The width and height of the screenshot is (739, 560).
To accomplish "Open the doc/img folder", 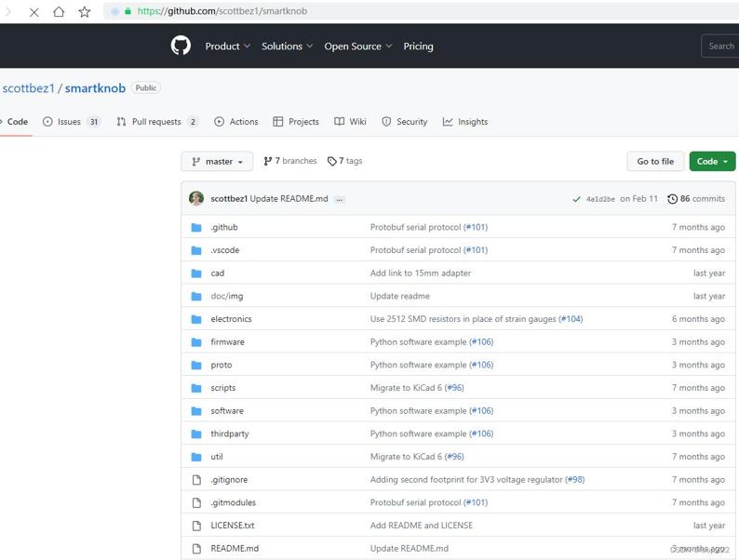I will (227, 296).
